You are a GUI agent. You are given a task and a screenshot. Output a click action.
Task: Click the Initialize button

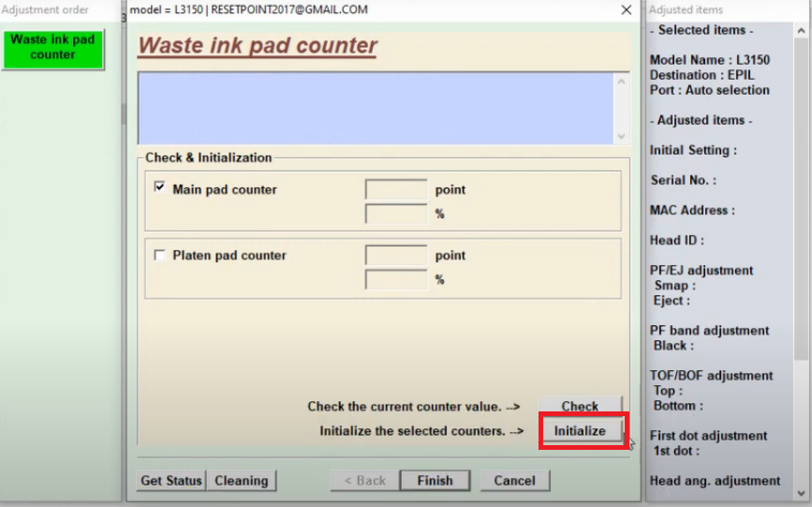(x=580, y=431)
